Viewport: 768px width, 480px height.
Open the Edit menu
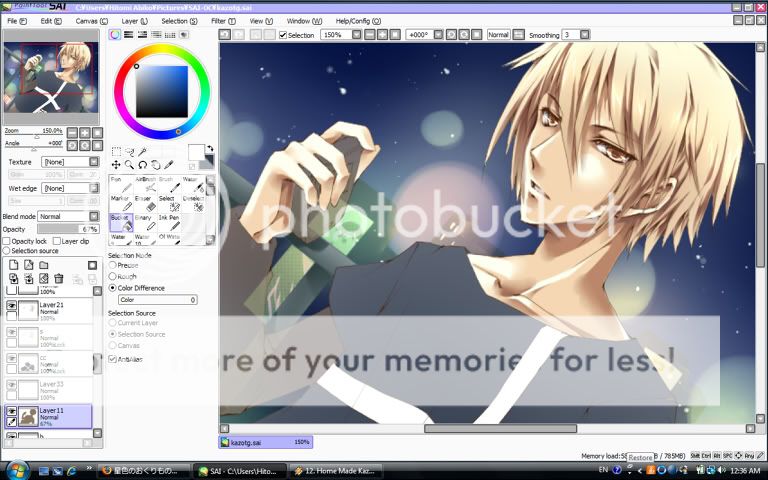(51, 21)
